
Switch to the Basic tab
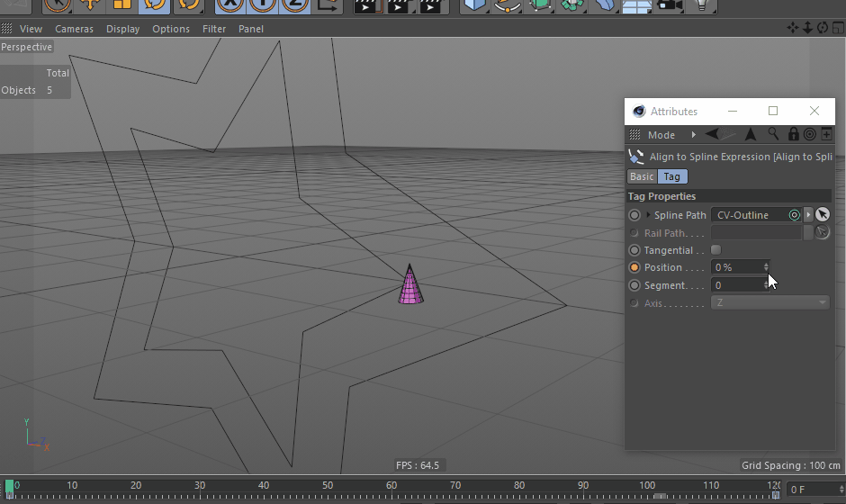point(642,176)
